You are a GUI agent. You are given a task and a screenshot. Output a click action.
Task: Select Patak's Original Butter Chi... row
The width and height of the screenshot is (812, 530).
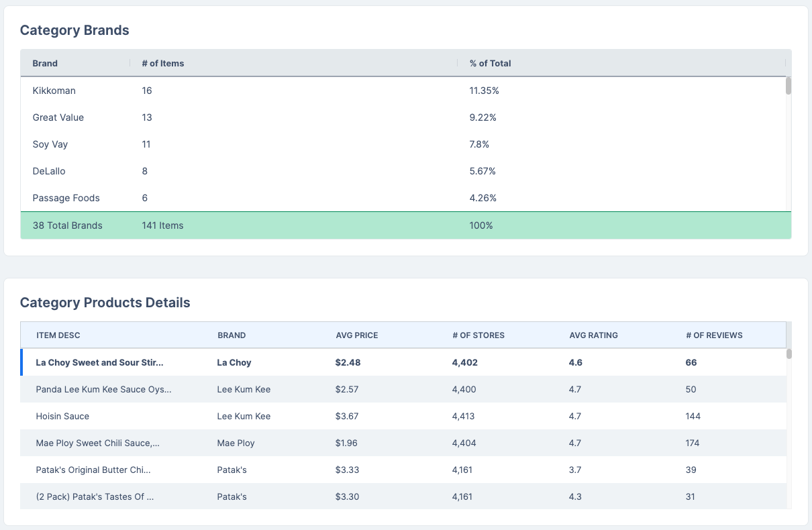click(403, 470)
